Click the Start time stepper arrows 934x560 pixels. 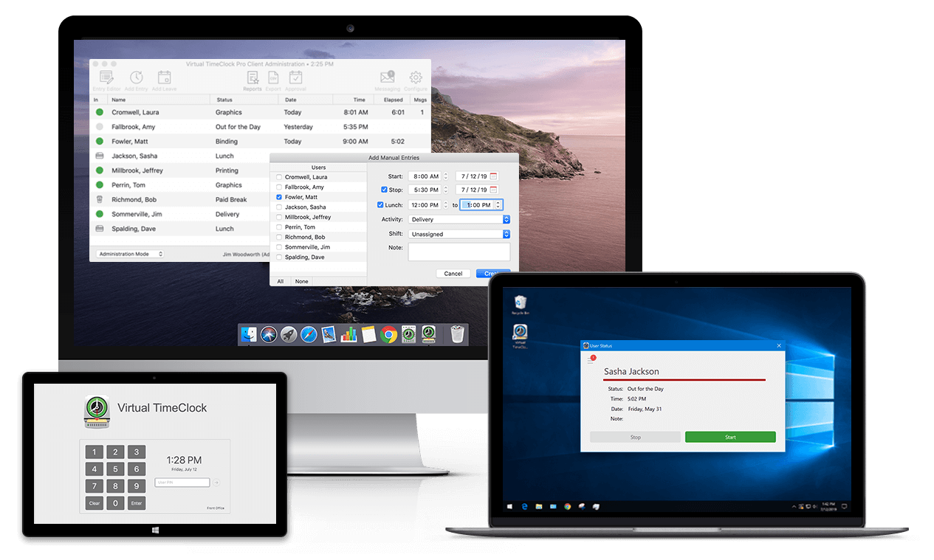(x=445, y=176)
